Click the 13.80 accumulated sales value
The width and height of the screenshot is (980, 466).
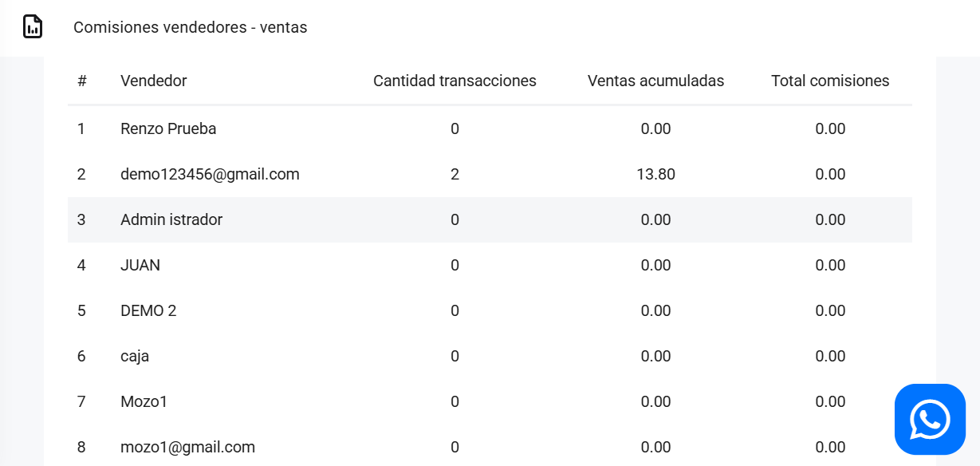pos(655,174)
